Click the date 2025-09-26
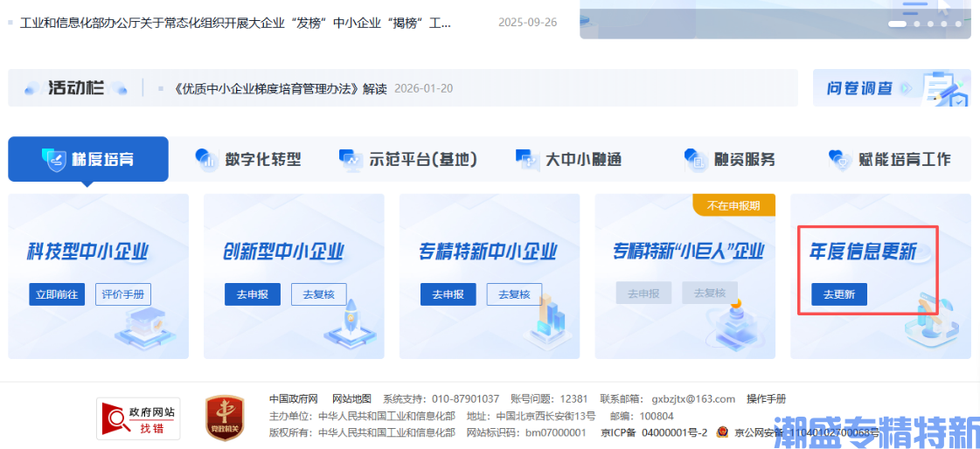This screenshot has width=980, height=449. pos(527,23)
